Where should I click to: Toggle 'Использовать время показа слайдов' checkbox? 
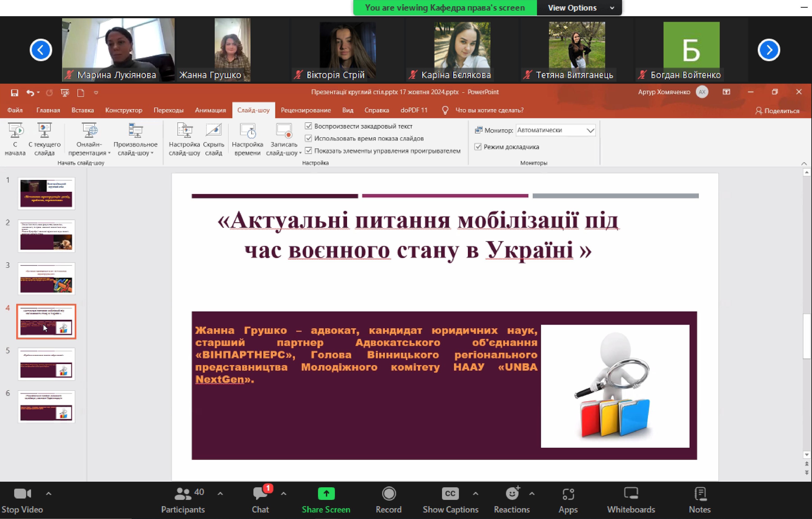308,138
